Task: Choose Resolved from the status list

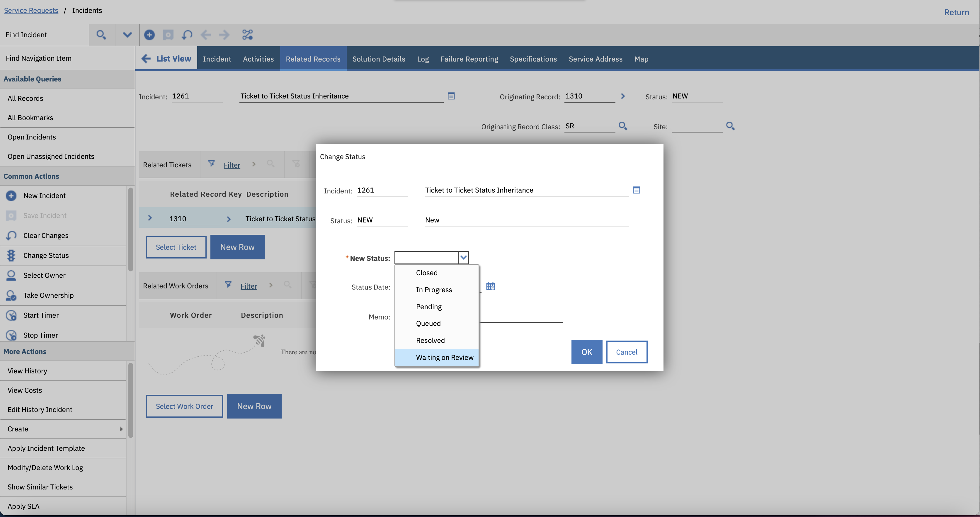Action: point(430,340)
